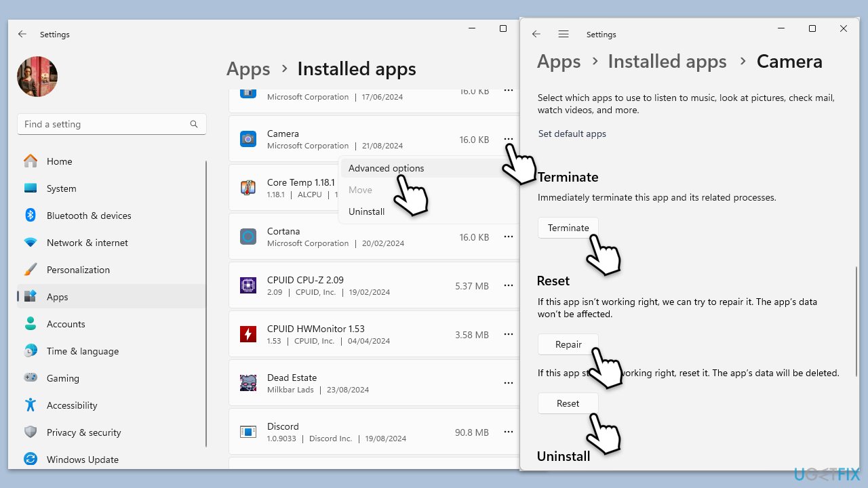Click the Gaming controller icon
This screenshot has width=868, height=488.
coord(31,378)
